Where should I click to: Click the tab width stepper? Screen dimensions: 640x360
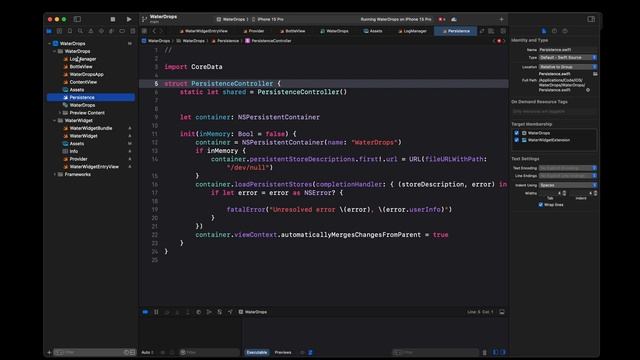[x=564, y=193]
